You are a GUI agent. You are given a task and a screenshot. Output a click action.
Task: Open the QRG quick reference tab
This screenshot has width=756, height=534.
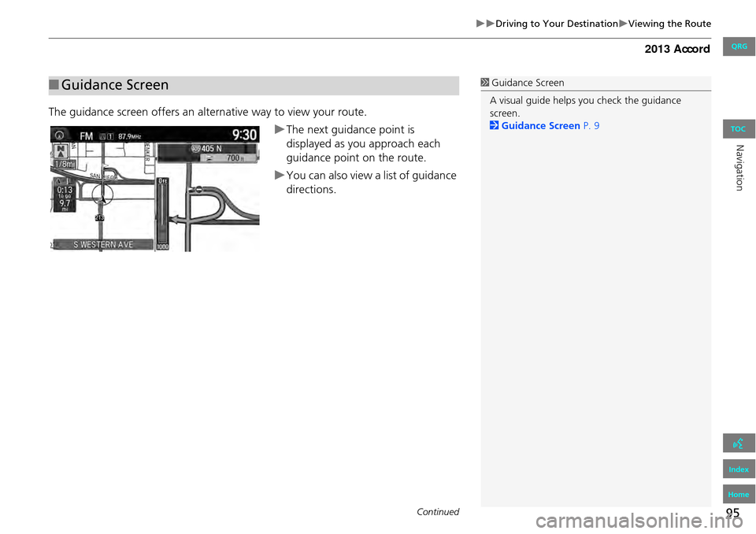click(x=739, y=46)
